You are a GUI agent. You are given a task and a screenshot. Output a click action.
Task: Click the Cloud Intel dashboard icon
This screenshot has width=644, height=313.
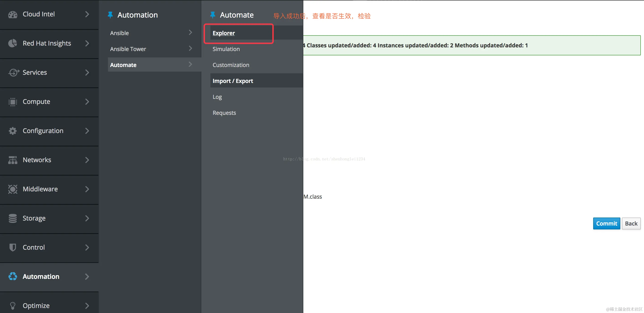click(13, 15)
